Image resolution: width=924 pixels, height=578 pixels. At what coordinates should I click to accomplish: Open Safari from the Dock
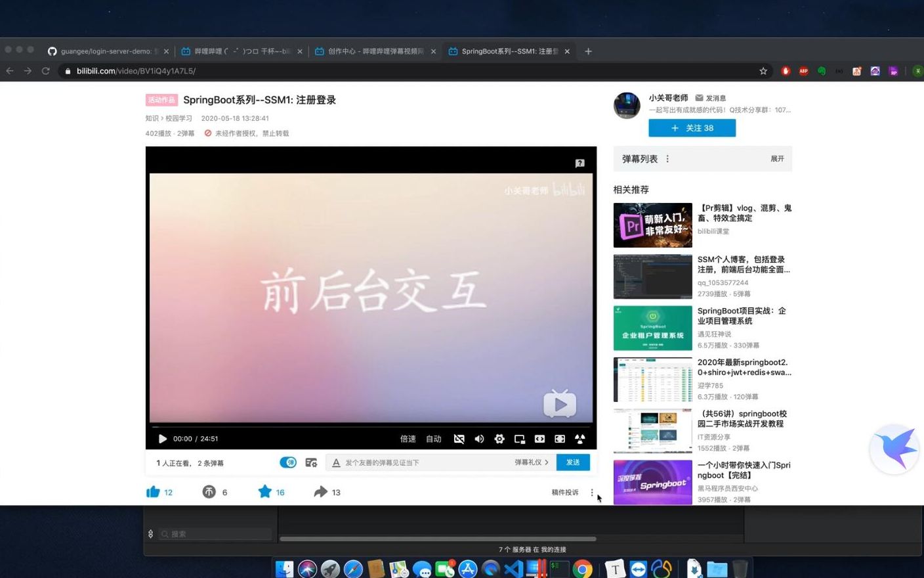(x=353, y=569)
